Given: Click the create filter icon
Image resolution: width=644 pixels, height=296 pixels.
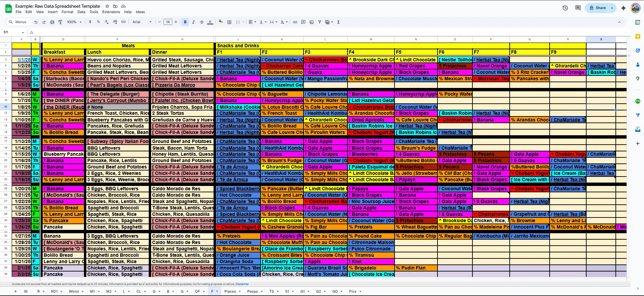Looking at the screenshot, I should coord(319,22).
